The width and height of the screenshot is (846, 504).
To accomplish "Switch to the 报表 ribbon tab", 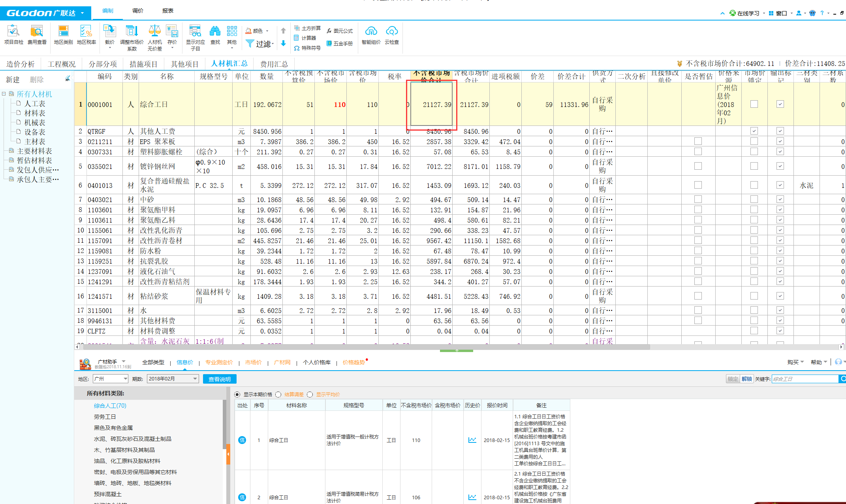I will pos(167,11).
